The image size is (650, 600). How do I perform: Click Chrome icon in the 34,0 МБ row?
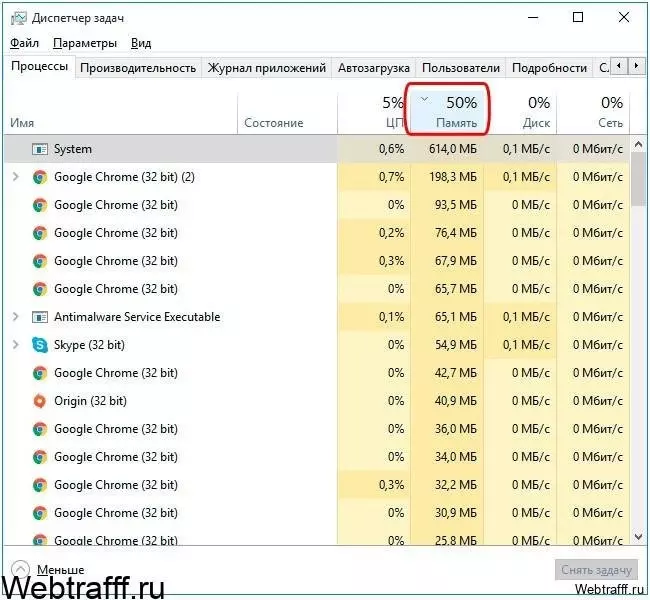pyautogui.click(x=40, y=457)
